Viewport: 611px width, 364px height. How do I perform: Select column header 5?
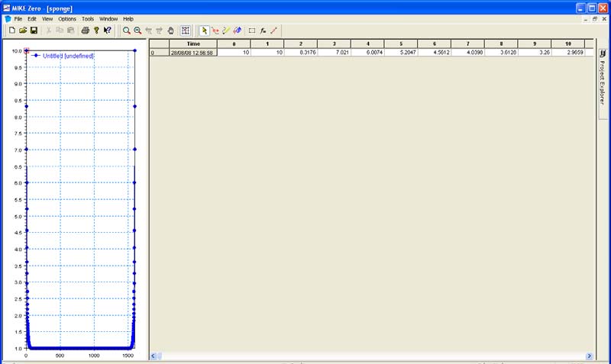[x=401, y=44]
